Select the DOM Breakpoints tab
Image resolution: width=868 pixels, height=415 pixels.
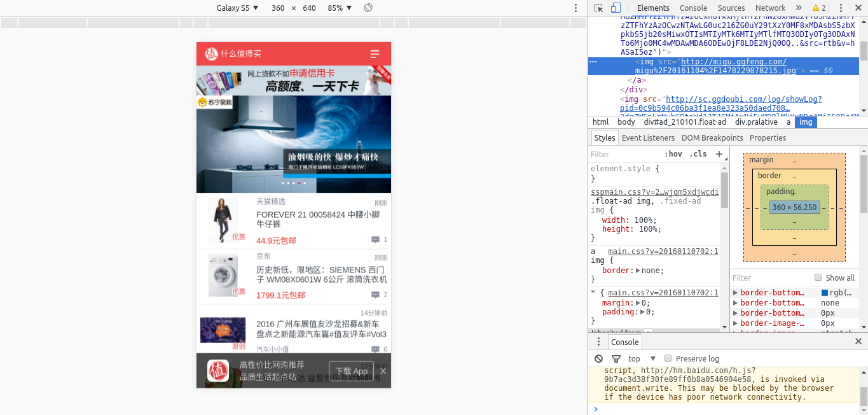712,137
